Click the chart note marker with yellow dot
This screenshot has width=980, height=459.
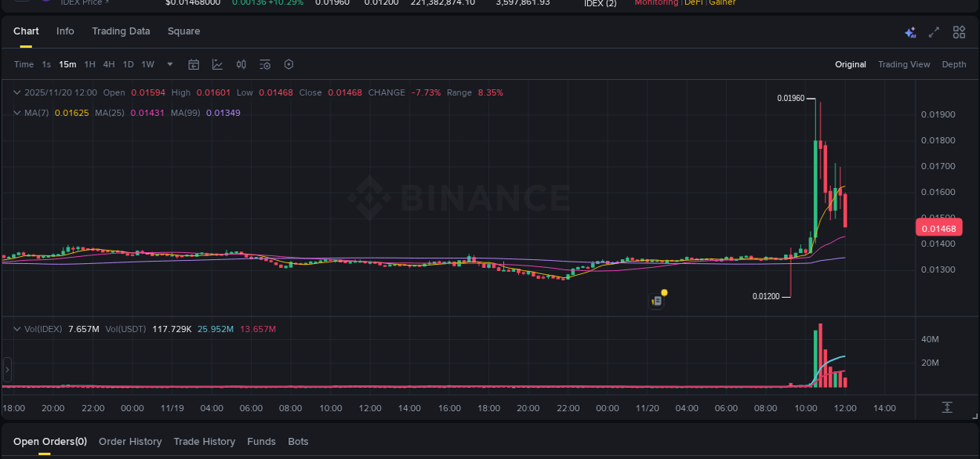[657, 299]
